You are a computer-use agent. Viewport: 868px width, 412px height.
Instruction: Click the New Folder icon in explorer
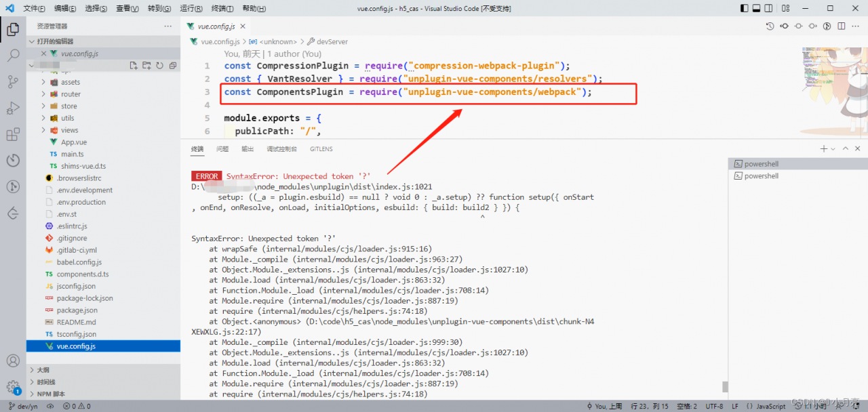147,66
